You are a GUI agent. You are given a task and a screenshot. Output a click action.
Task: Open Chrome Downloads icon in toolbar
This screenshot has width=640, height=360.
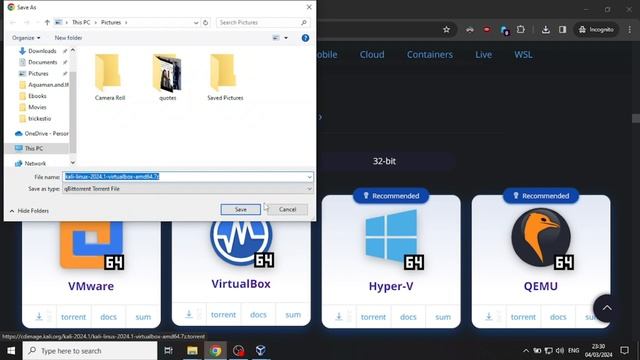[545, 29]
